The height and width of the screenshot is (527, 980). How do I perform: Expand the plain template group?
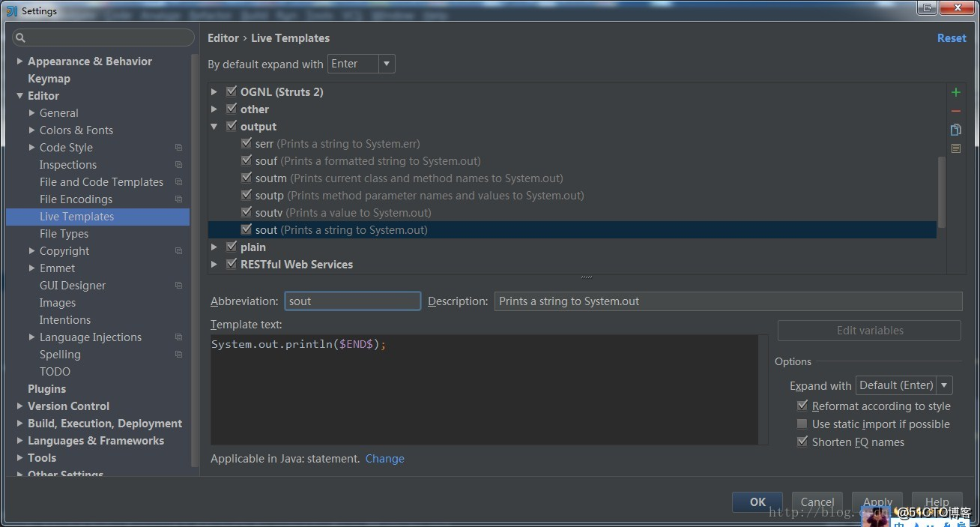tap(214, 247)
